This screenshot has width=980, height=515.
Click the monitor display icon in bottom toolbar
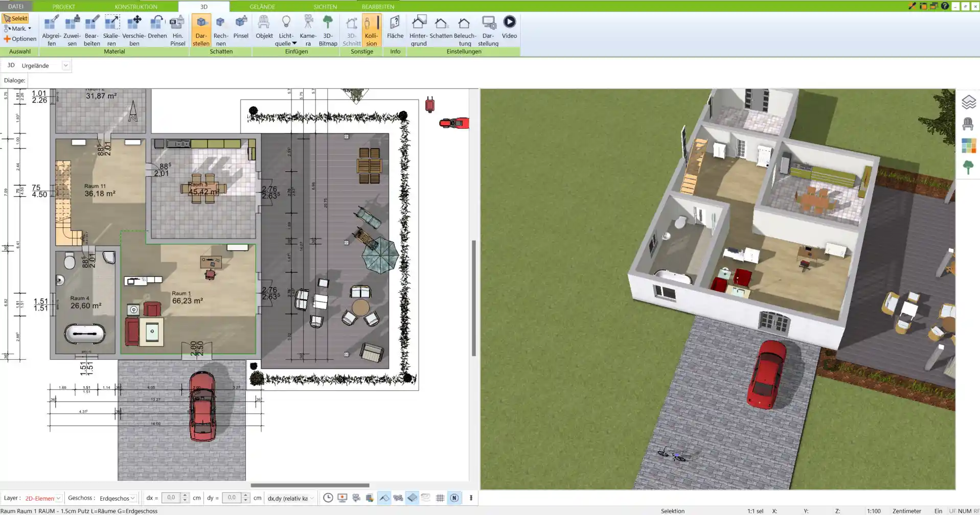[x=342, y=498]
